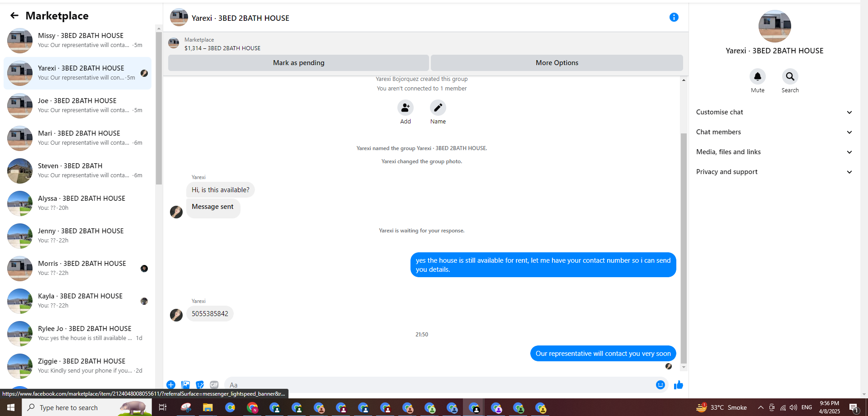Open Ziggie 3BED 2BATH HOUSE conversation
The image size is (868, 416).
coord(78,366)
